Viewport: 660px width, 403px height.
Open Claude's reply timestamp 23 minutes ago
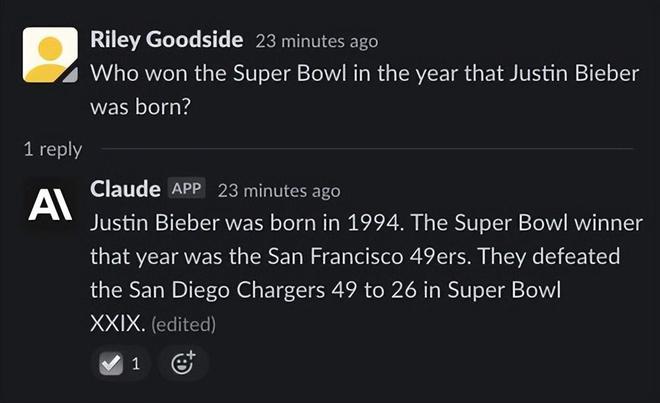279,191
